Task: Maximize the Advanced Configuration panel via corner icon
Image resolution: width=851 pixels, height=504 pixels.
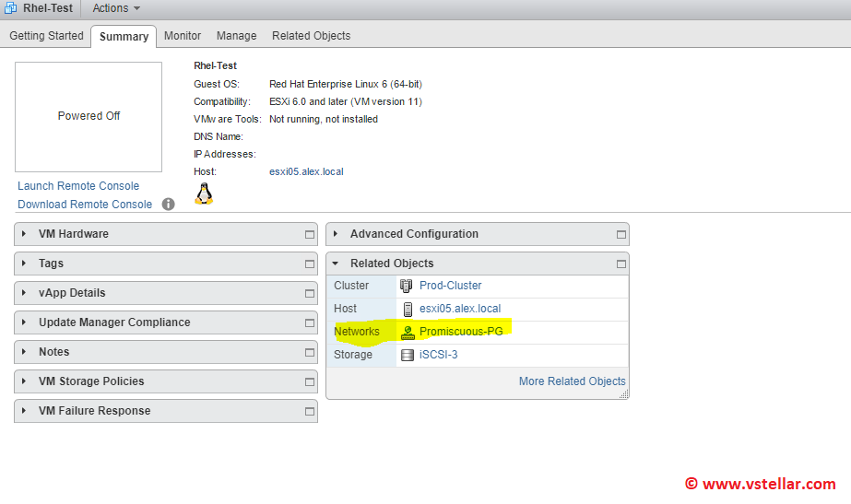Action: click(x=621, y=235)
